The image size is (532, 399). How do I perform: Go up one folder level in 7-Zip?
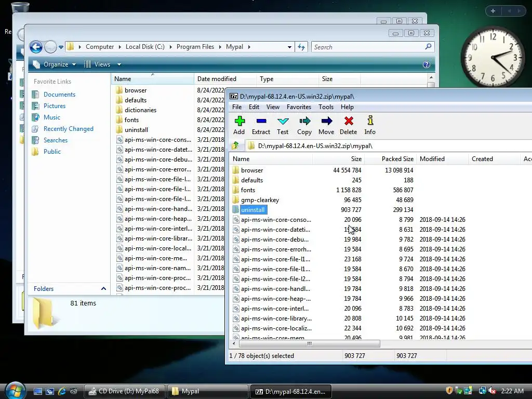pos(235,146)
